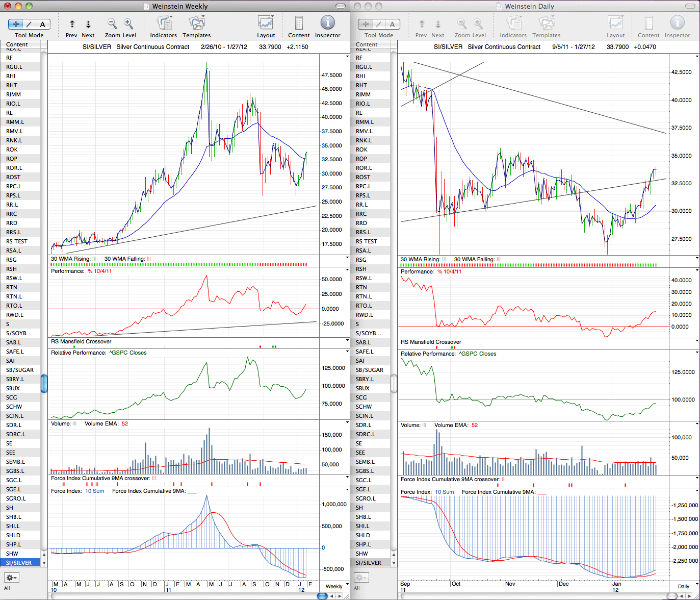Image resolution: width=700 pixels, height=600 pixels.
Task: Open Layout menu in Weinstein Weekly
Action: (x=266, y=23)
